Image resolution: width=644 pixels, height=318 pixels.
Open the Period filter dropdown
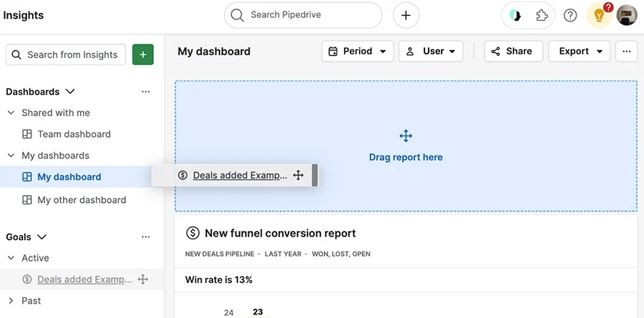coord(358,51)
